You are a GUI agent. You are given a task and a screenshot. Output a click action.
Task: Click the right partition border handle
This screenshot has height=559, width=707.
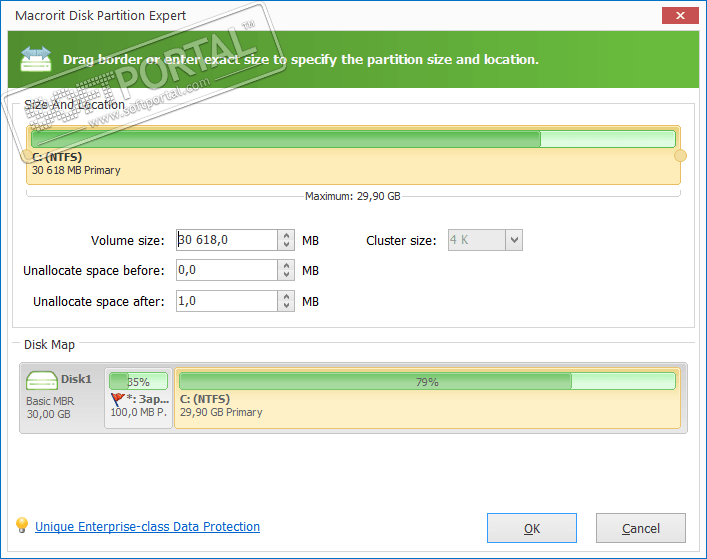point(680,156)
